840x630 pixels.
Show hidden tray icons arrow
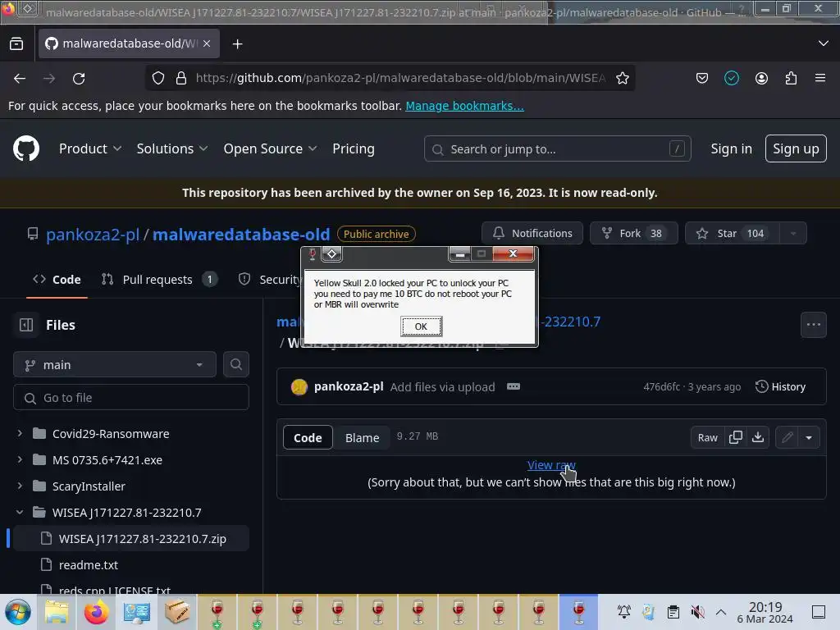(x=721, y=612)
